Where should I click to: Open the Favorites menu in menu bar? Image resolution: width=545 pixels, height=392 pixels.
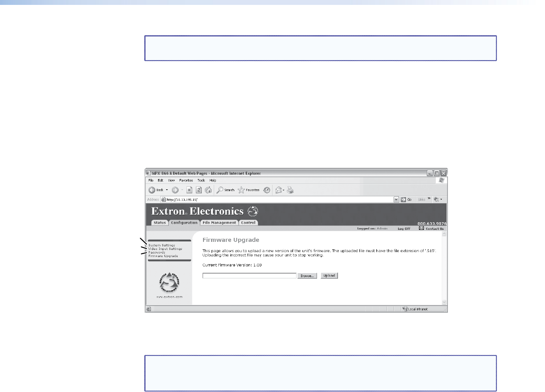pos(186,180)
